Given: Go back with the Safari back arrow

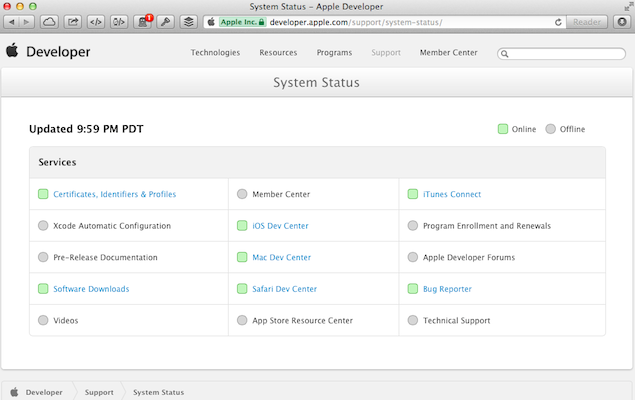Looking at the screenshot, I should click(x=11, y=22).
